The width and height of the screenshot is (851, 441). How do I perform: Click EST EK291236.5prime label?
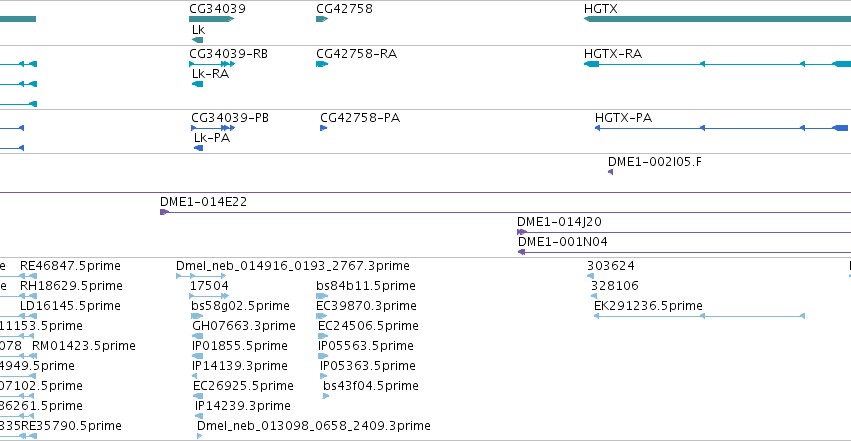coord(648,306)
